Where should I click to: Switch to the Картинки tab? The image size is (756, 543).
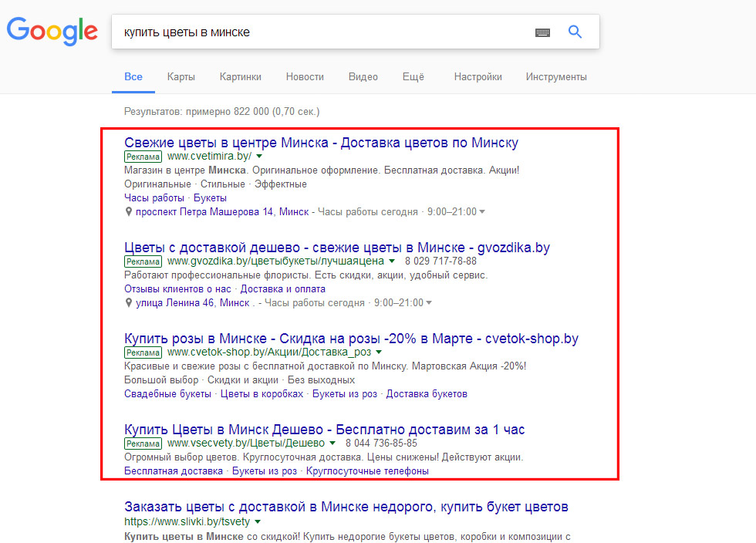coord(240,77)
